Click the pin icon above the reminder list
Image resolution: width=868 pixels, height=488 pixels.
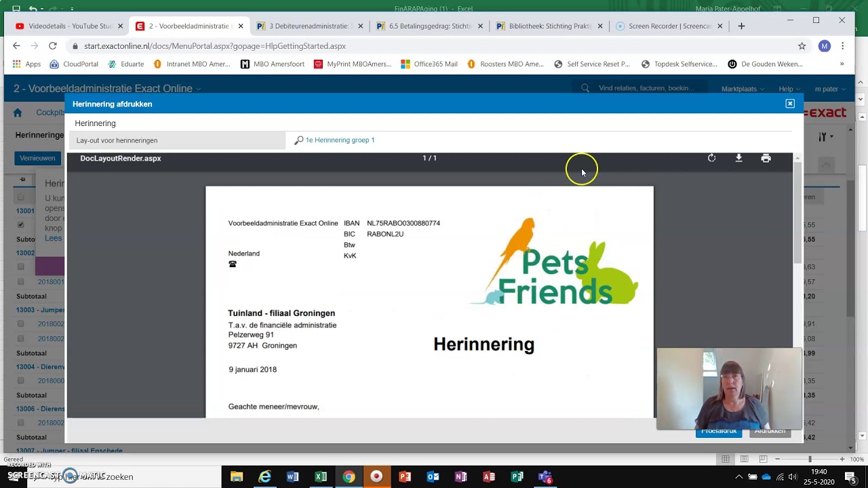click(x=22, y=180)
